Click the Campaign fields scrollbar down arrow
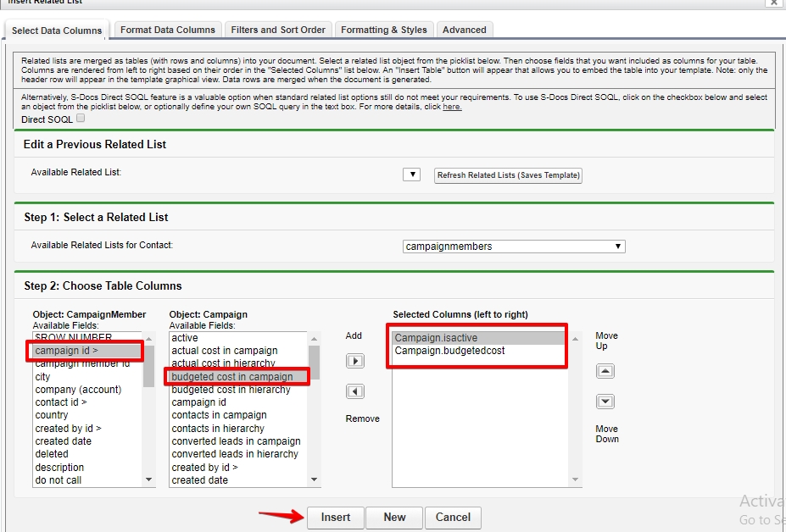Image resolution: width=786 pixels, height=532 pixels. pos(314,479)
